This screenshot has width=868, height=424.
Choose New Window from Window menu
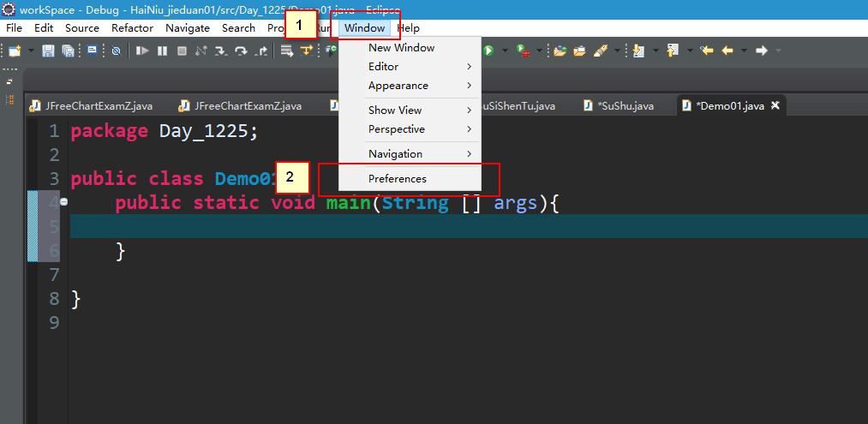[410, 48]
